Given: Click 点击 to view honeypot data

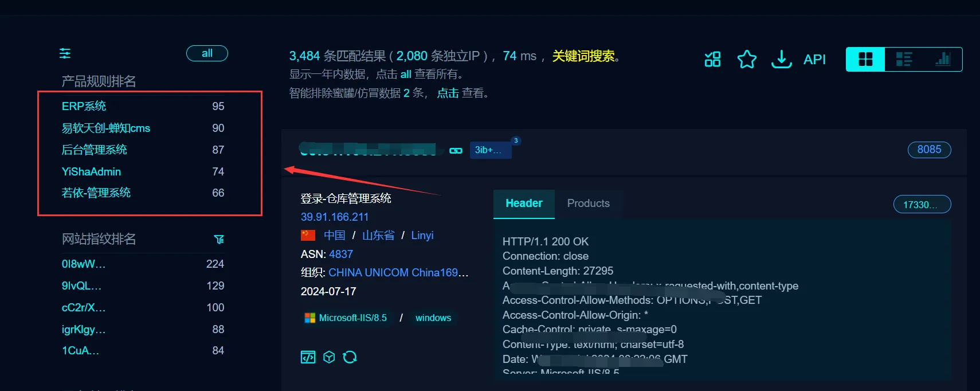Looking at the screenshot, I should pyautogui.click(x=448, y=93).
